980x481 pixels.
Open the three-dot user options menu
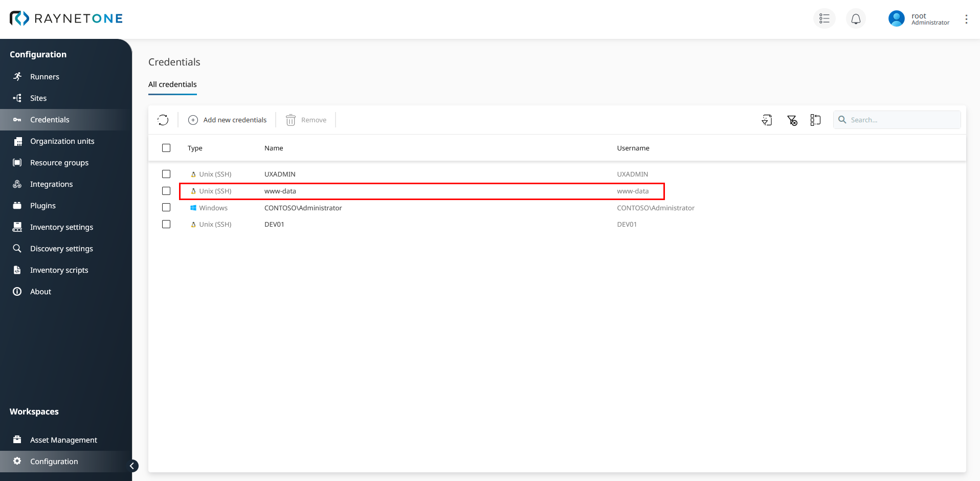[x=966, y=19]
